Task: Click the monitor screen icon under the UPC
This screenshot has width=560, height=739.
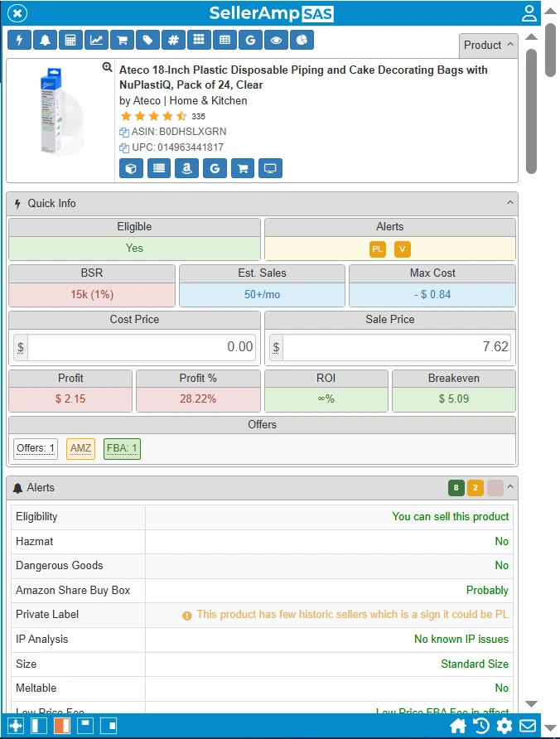Action: coord(271,168)
